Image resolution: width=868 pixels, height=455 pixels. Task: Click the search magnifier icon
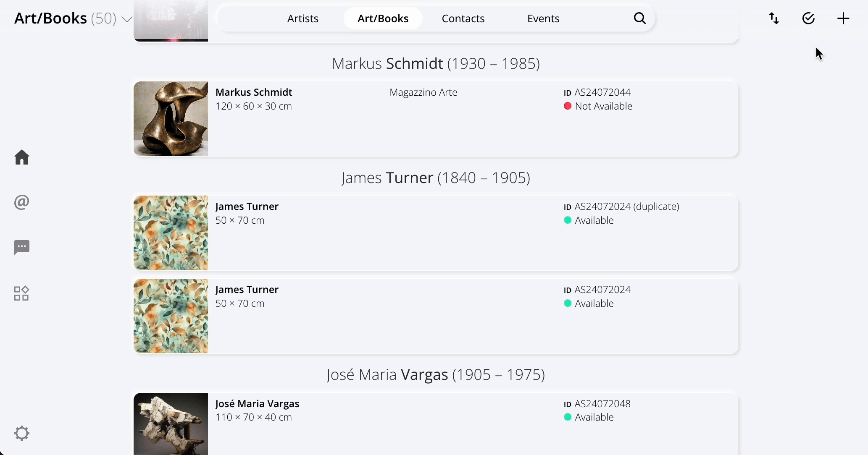[x=639, y=18]
